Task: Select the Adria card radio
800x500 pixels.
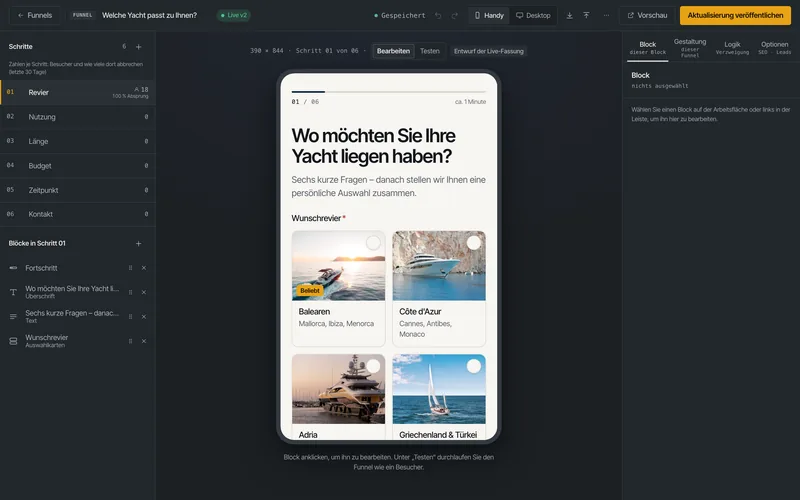Action: [373, 366]
